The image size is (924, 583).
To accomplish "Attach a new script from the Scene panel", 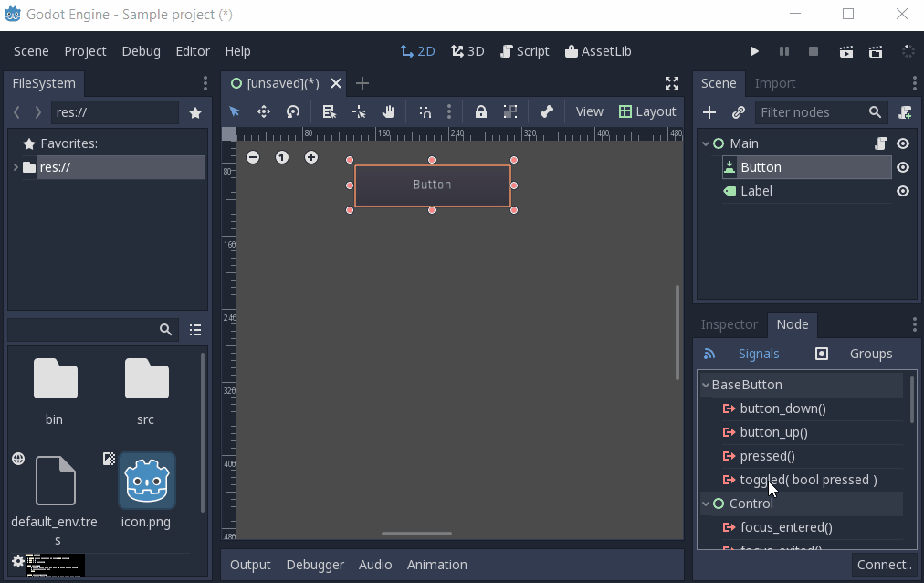I will 905,112.
